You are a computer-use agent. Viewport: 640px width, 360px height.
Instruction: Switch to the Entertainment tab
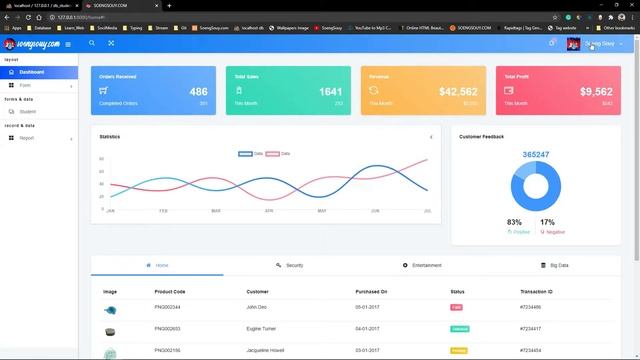422,265
